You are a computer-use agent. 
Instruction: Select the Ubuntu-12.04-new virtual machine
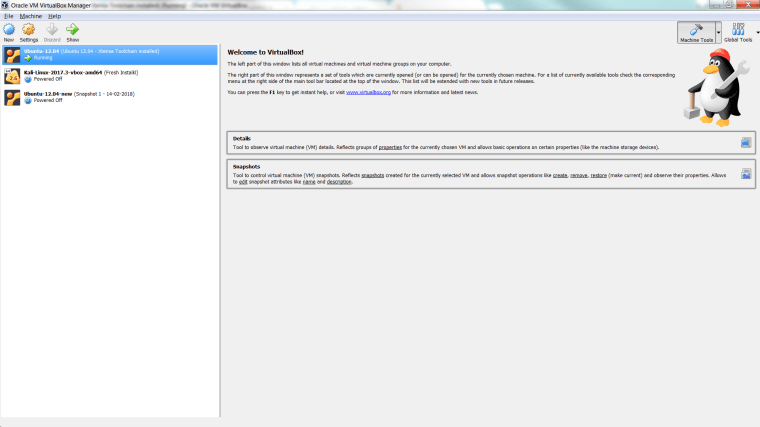click(x=110, y=97)
